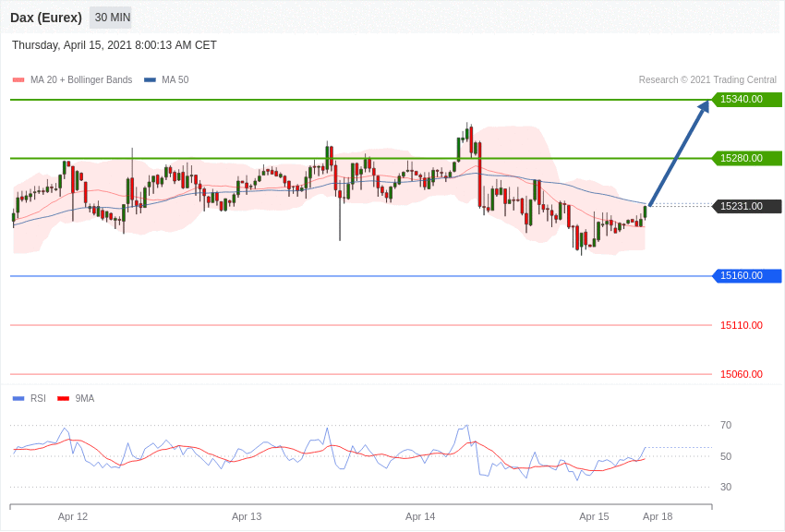The width and height of the screenshot is (785, 532).
Task: Click the 15110.00 support price value
Action: [x=742, y=325]
